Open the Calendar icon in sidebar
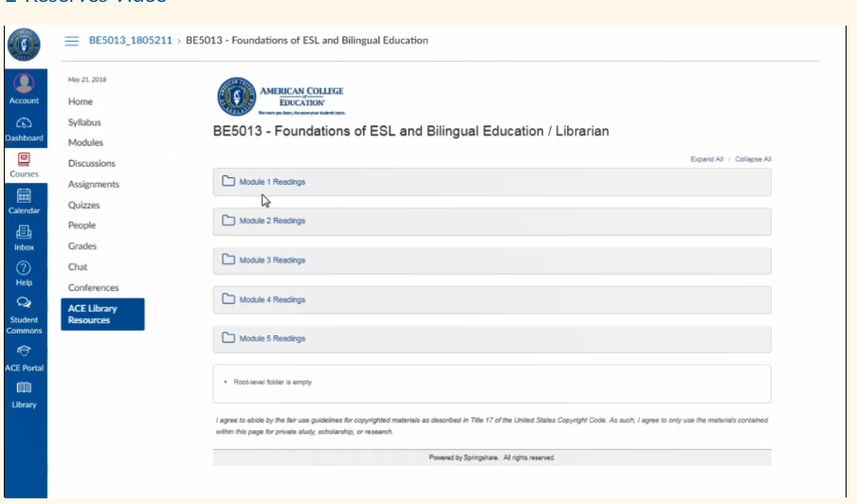This screenshot has width=857, height=504. click(24, 195)
